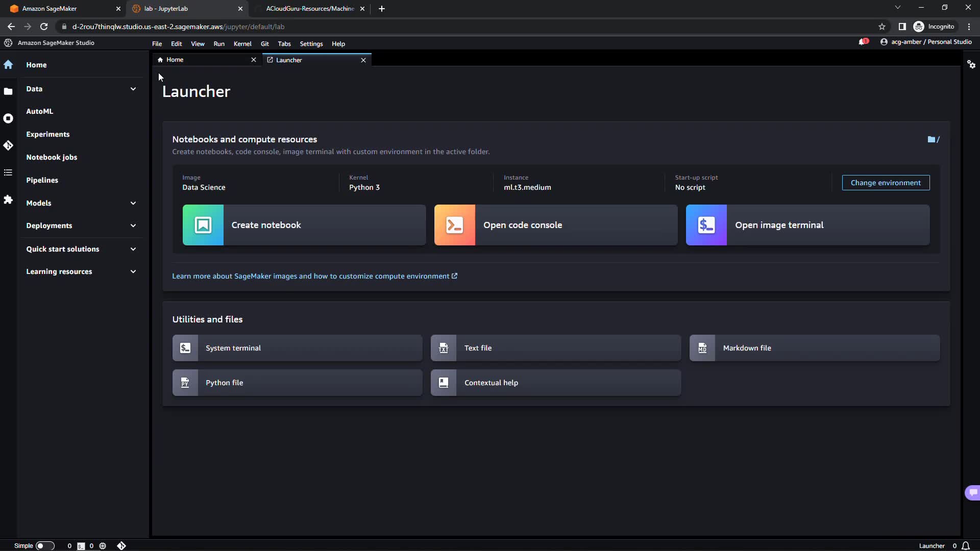
Task: Open the table of contents list icon
Action: (x=8, y=172)
